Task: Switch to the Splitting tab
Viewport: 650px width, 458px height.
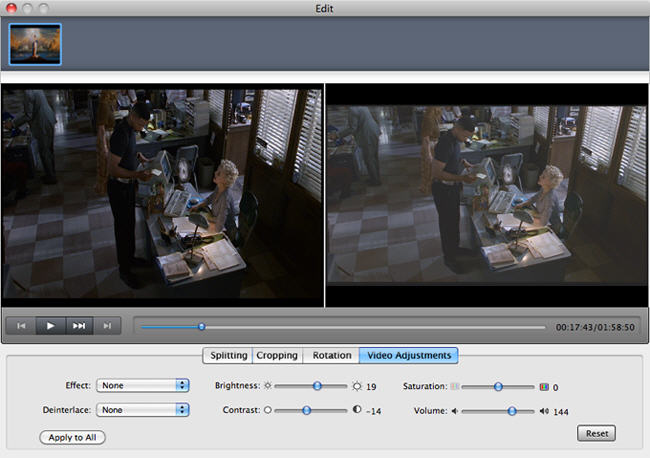Action: pyautogui.click(x=228, y=356)
